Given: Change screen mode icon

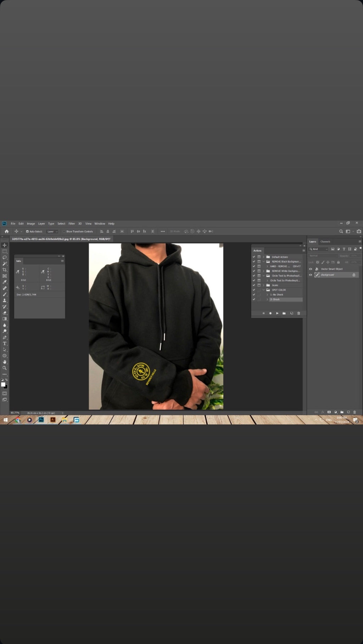Looking at the screenshot, I should (x=5, y=400).
